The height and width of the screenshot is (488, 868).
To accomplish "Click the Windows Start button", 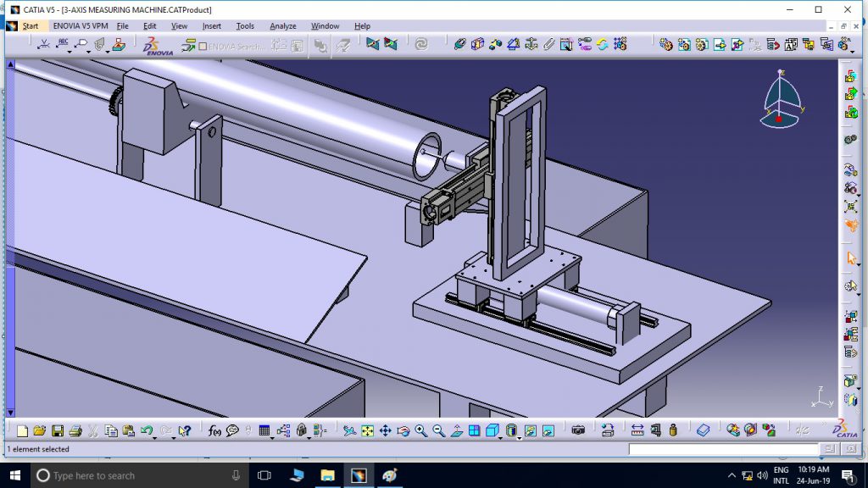I will tap(15, 475).
